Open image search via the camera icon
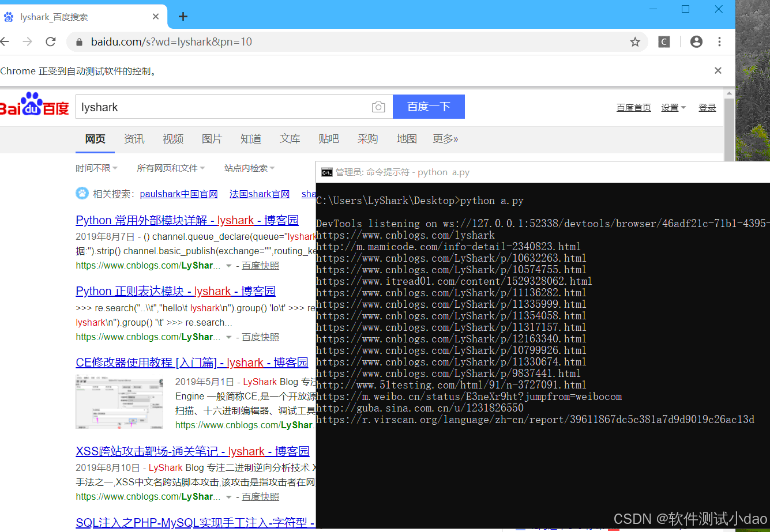770x532 pixels. click(x=378, y=107)
